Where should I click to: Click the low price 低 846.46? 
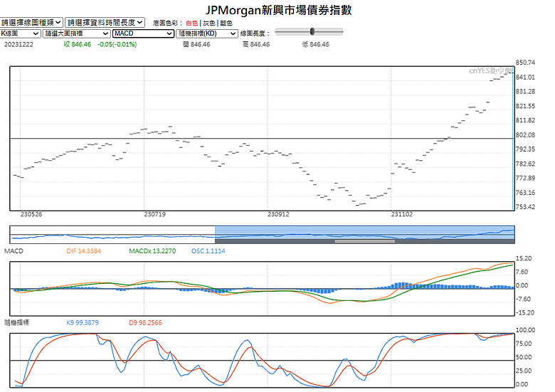coord(315,45)
